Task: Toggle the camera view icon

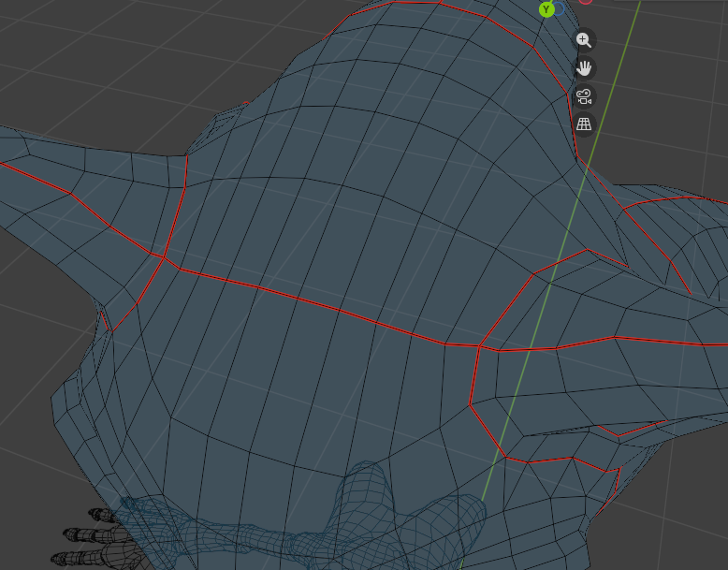Action: tap(584, 96)
